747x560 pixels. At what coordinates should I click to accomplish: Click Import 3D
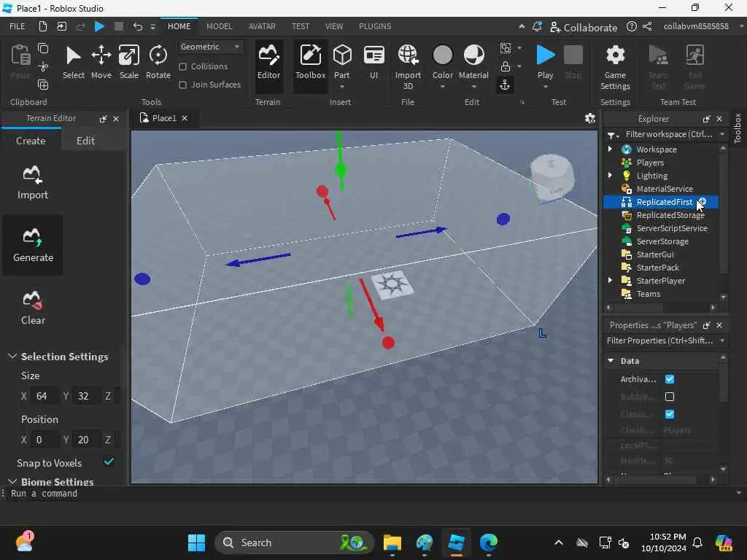408,66
